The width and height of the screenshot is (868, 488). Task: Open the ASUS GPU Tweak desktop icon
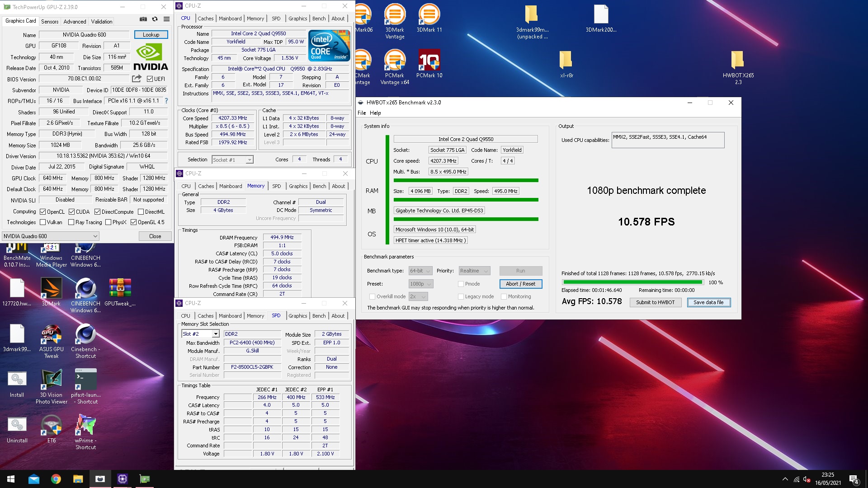51,341
